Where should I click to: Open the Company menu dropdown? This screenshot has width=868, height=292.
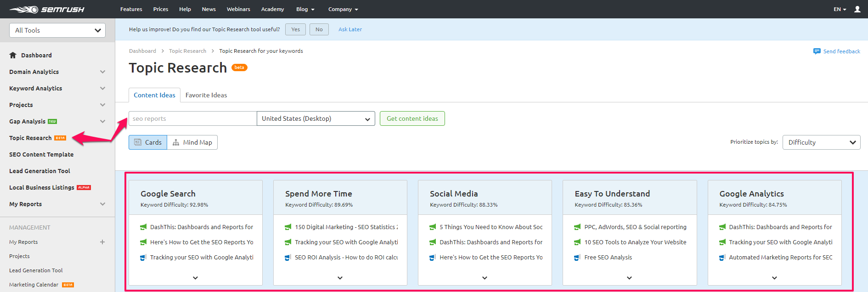tap(343, 9)
